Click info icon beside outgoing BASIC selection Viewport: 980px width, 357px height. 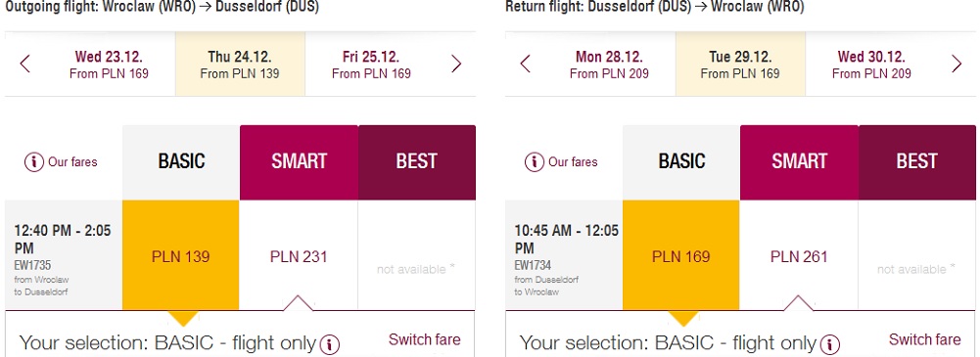tap(329, 344)
